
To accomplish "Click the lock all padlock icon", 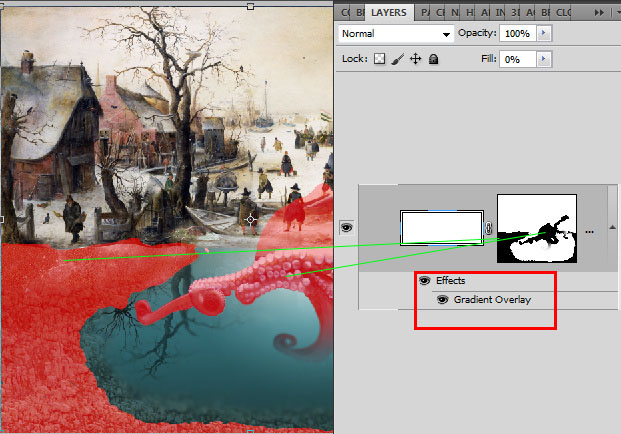I will point(434,59).
